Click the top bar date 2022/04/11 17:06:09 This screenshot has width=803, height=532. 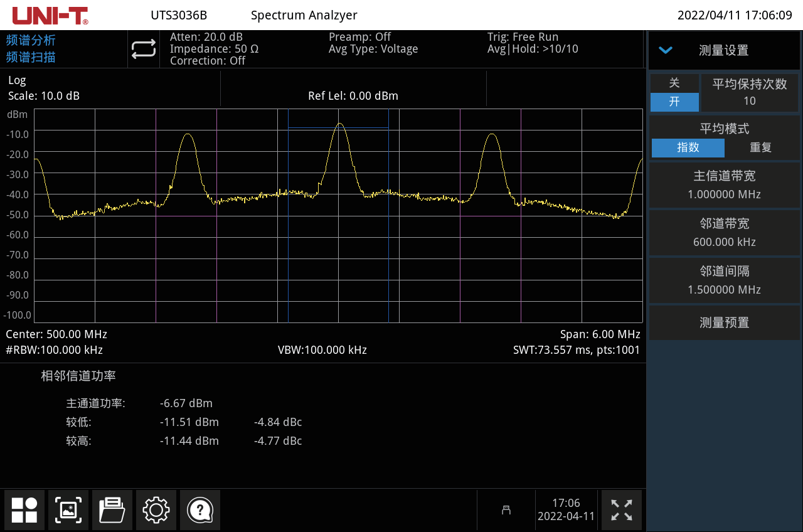pos(735,15)
